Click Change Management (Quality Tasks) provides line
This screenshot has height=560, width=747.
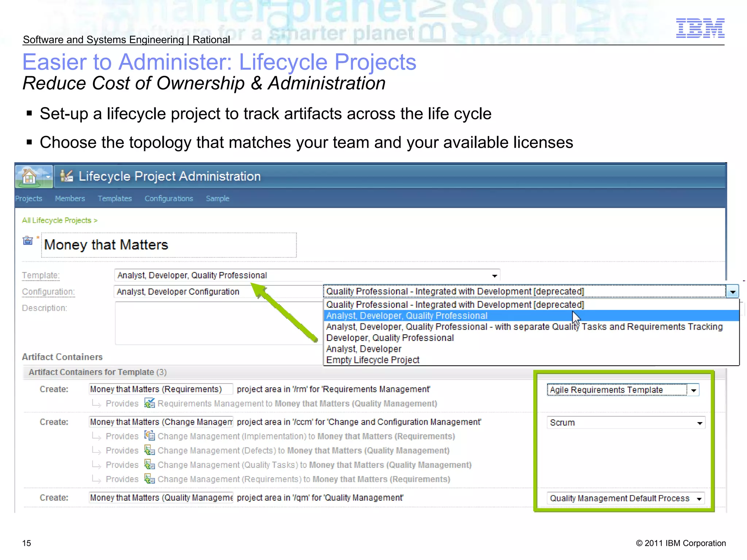point(314,465)
